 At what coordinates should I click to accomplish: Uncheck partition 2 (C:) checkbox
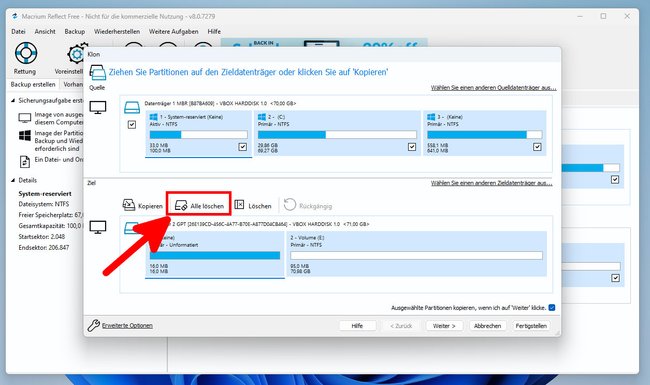(x=412, y=147)
